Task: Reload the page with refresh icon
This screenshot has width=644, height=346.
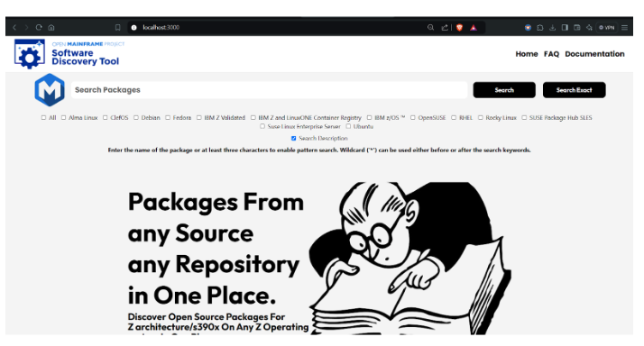Action: tap(39, 28)
